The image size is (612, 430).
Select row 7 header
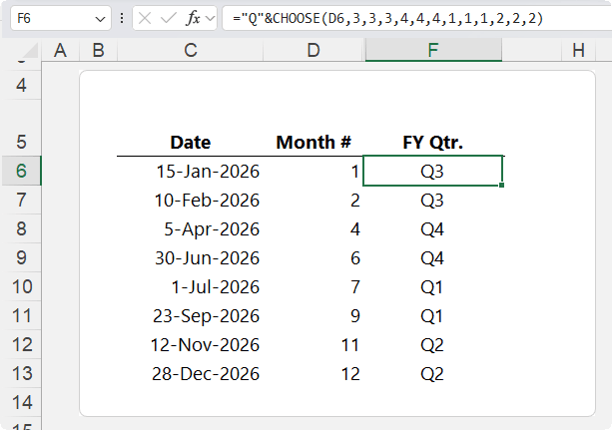pos(21,200)
